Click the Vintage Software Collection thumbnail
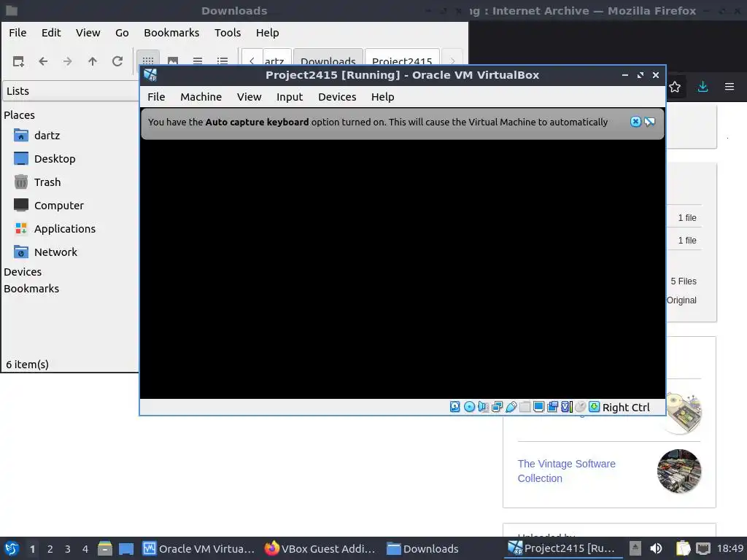 coord(679,471)
